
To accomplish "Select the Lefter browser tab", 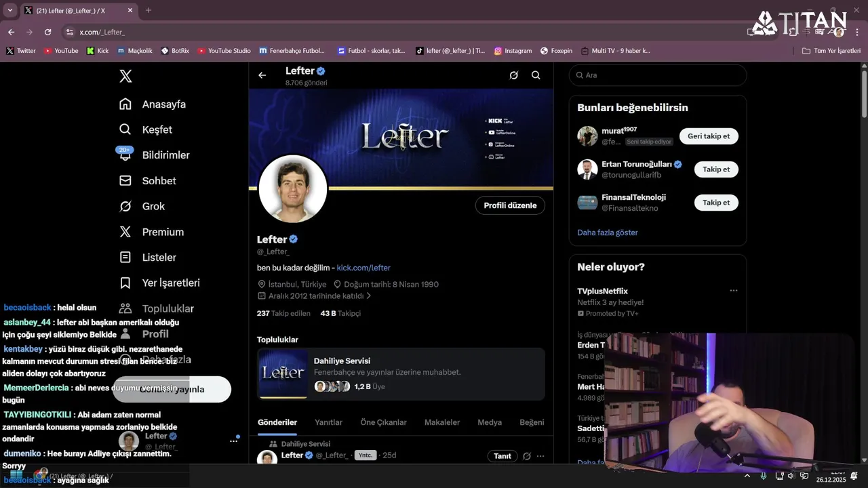I will pyautogui.click(x=79, y=10).
